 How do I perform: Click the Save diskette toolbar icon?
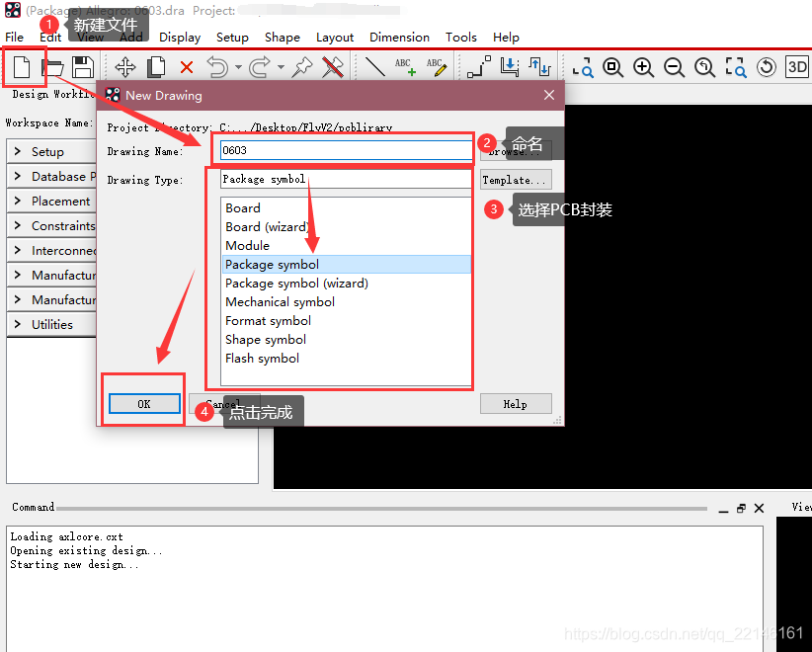point(83,67)
